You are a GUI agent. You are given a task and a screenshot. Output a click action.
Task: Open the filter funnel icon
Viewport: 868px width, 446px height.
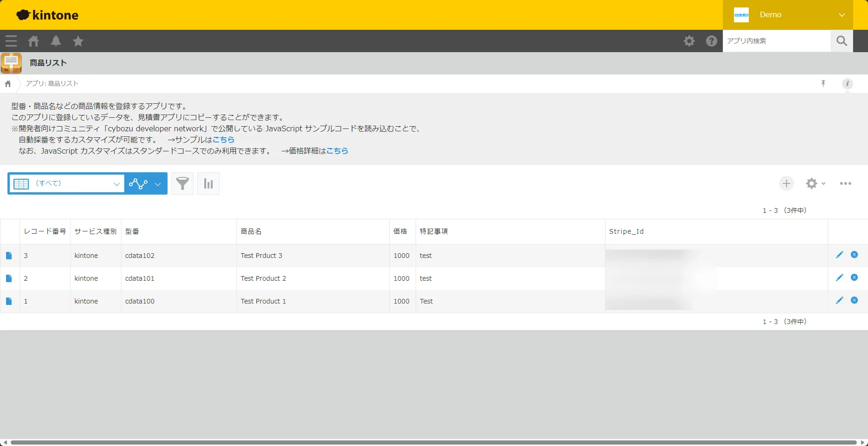point(182,183)
